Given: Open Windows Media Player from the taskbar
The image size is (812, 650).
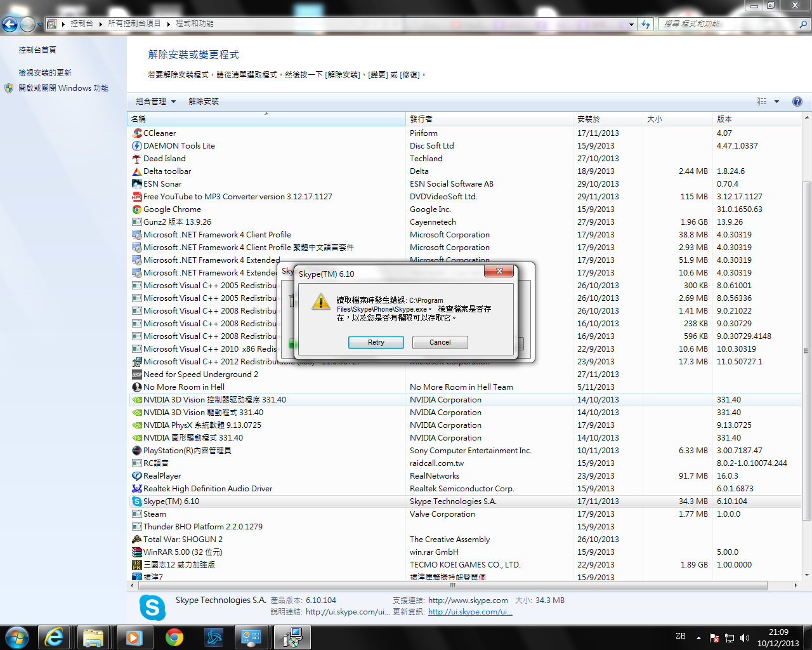Looking at the screenshot, I should tap(134, 637).
